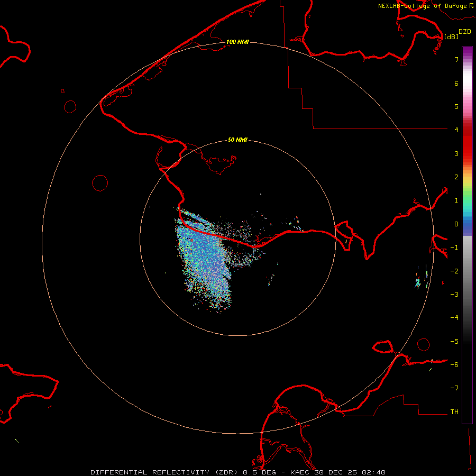Click the scale value -4 on legend
This screenshot has height=476, width=476.
pos(454,317)
